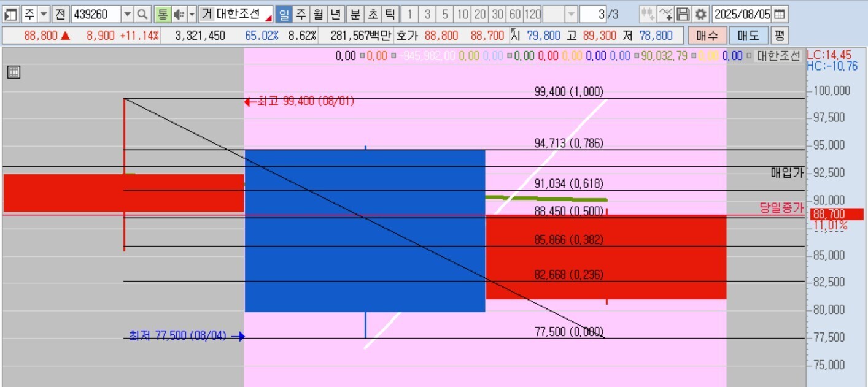868x387 pixels.
Task: Click the red corner marker beside 대한조선
Action: pos(268,18)
